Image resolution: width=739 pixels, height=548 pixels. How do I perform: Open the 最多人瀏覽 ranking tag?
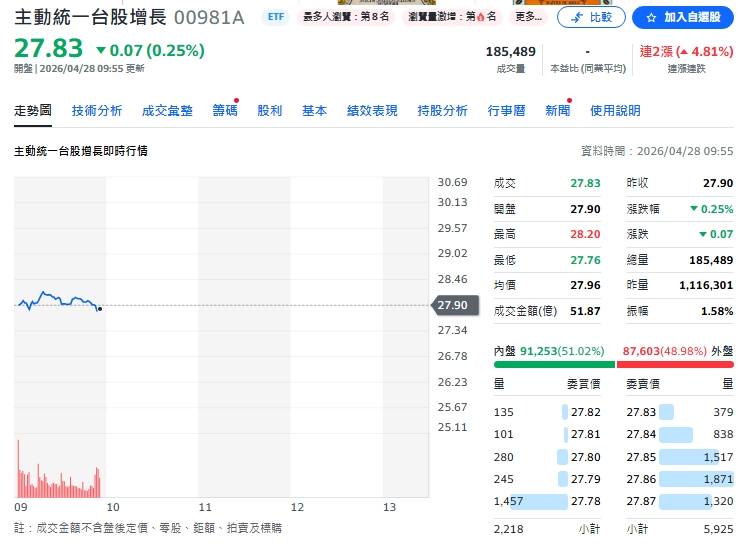345,18
